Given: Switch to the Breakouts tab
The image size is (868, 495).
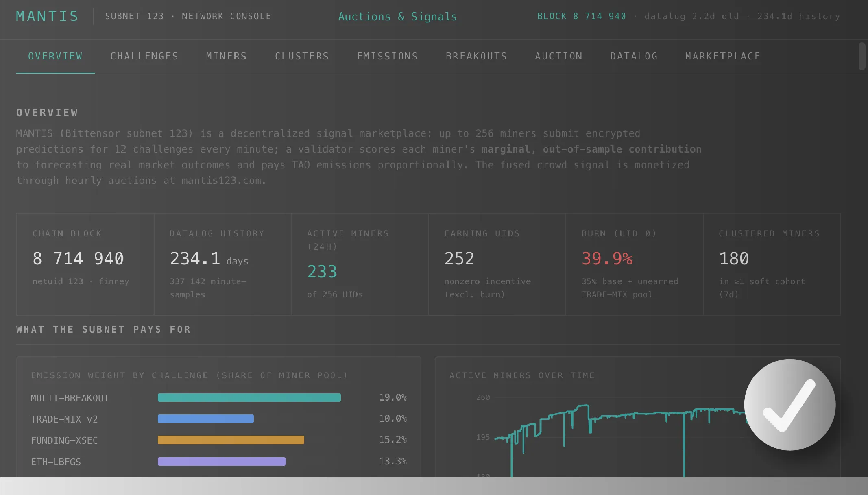Looking at the screenshot, I should click(476, 56).
